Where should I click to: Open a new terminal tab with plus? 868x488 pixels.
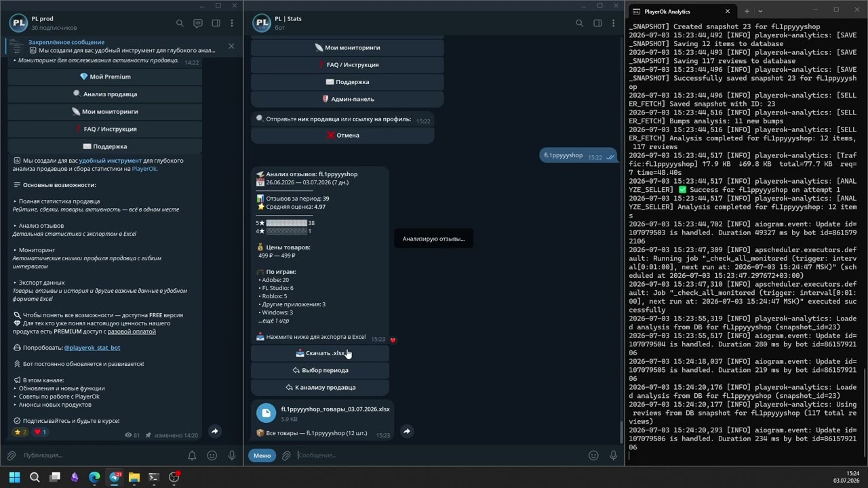747,12
